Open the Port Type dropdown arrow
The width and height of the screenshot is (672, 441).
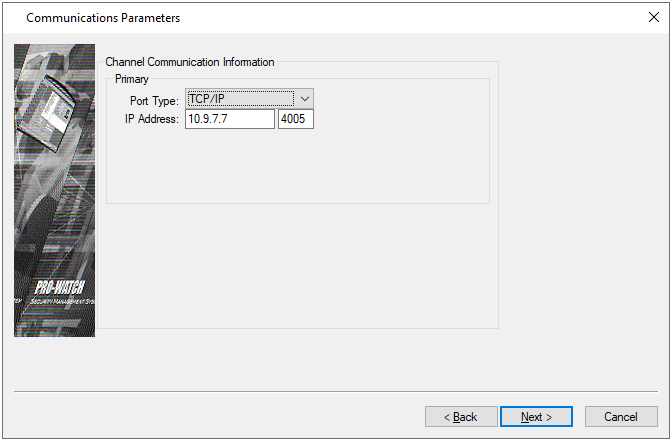[305, 98]
